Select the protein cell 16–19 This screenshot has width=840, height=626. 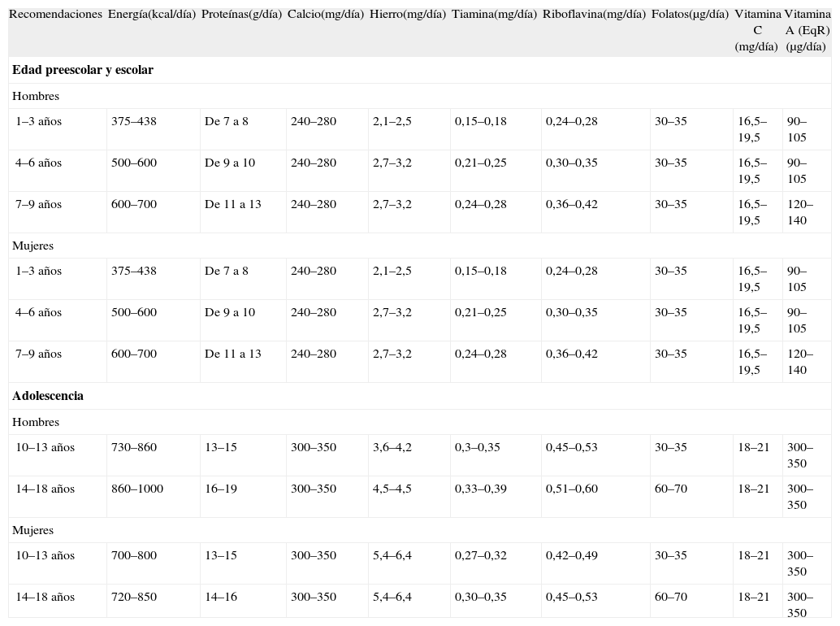[x=221, y=489]
